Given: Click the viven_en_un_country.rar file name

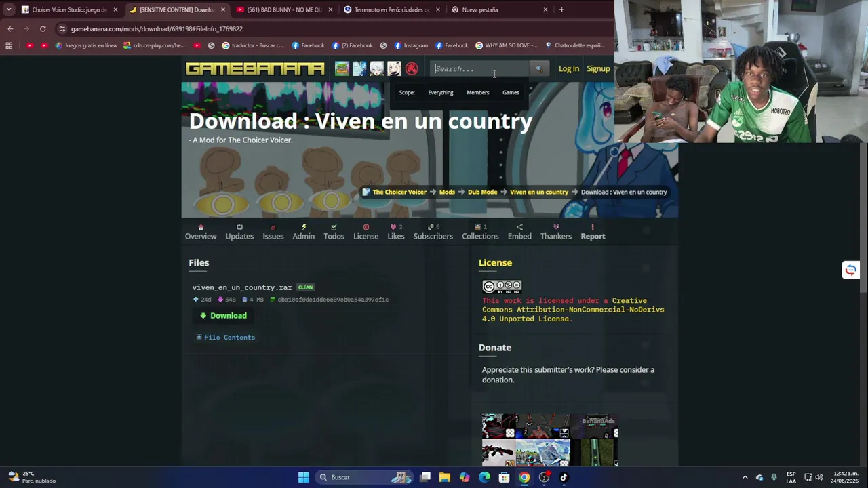Looking at the screenshot, I should point(242,287).
